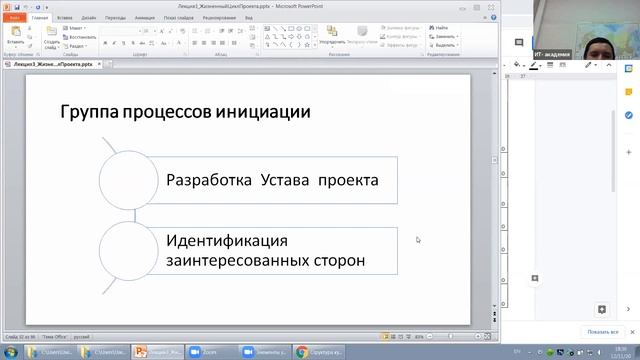Open the Контур фигуры outline dropdown
640x360 pixels.
pos(399,36)
